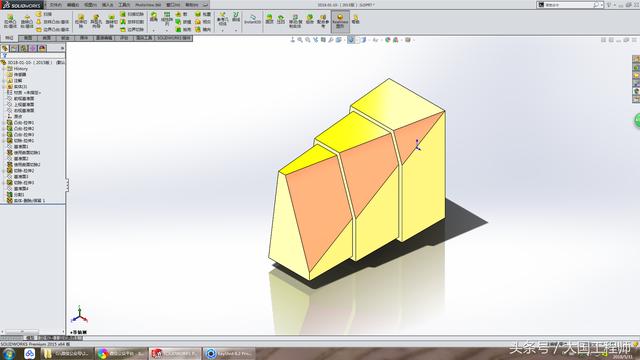Open Curves dropdown arrow
The height and width of the screenshot is (360, 640).
click(236, 31)
